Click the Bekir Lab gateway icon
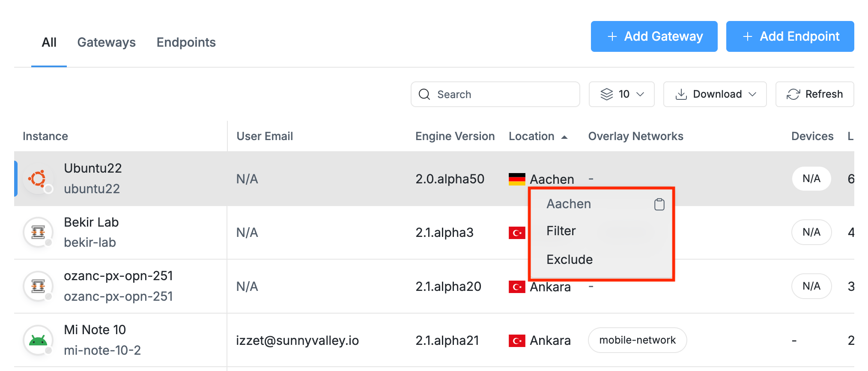Viewport: 868px width, 371px height. click(38, 232)
